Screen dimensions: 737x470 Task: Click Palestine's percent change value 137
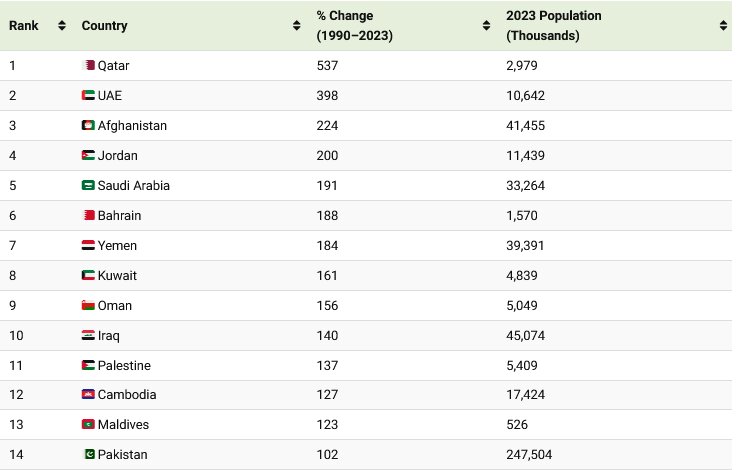coord(327,366)
